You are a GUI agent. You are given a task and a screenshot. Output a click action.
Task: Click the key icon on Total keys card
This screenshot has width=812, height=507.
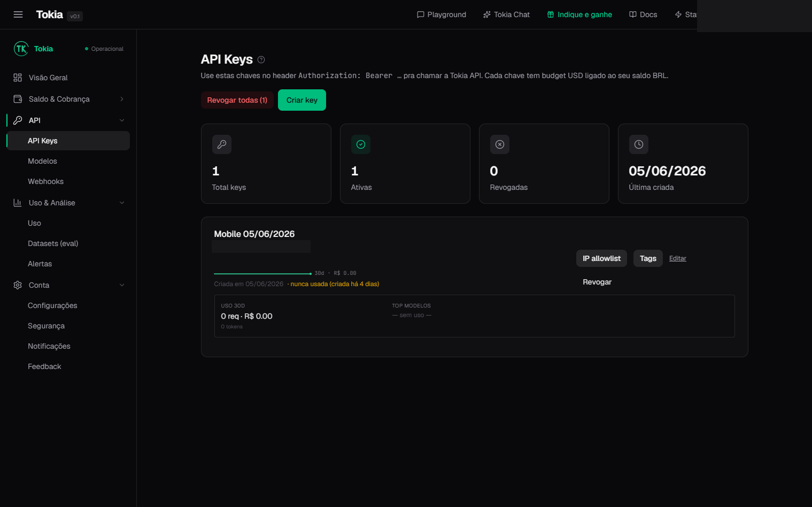point(222,144)
